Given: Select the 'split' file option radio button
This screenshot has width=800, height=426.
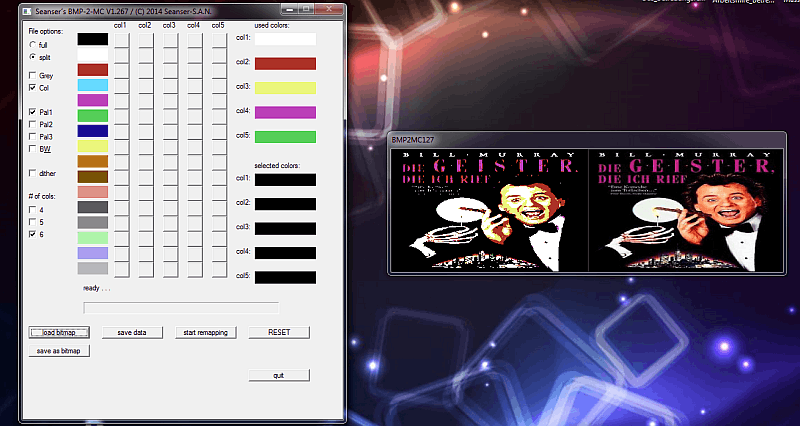Looking at the screenshot, I should coord(33,57).
